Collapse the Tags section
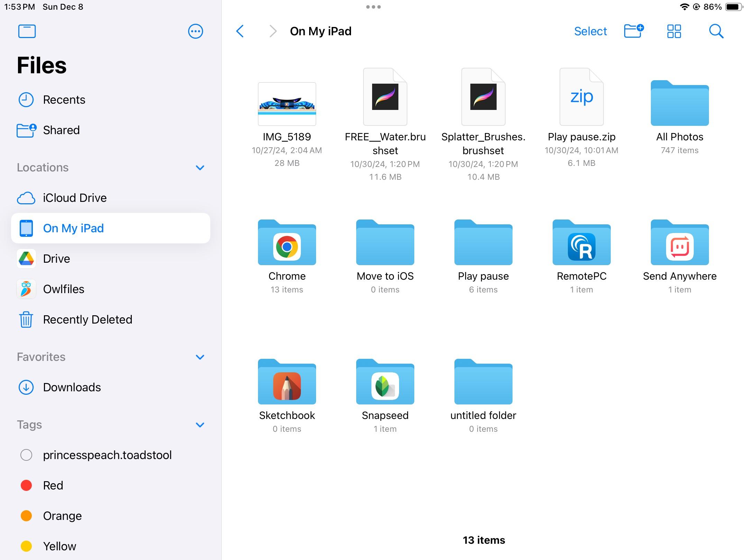Image resolution: width=747 pixels, height=560 pixels. click(x=200, y=425)
